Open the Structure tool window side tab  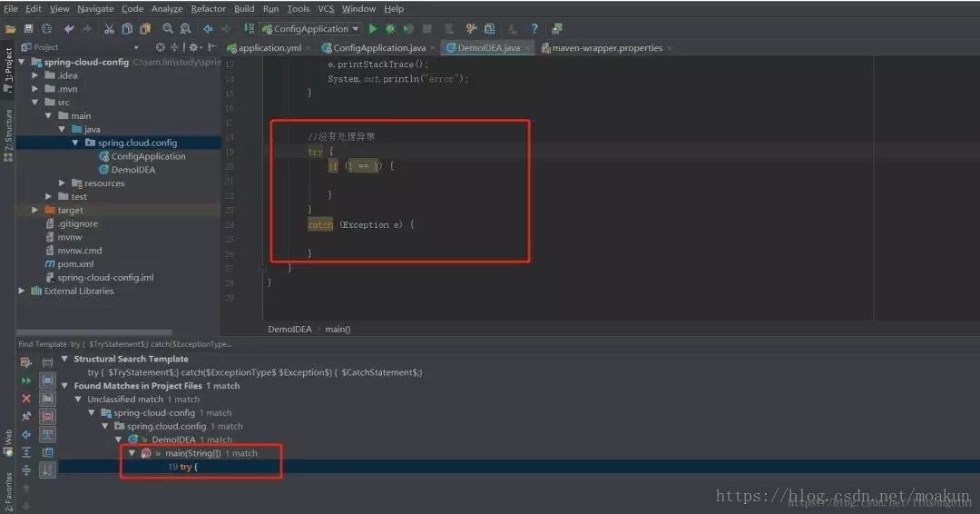pos(8,135)
